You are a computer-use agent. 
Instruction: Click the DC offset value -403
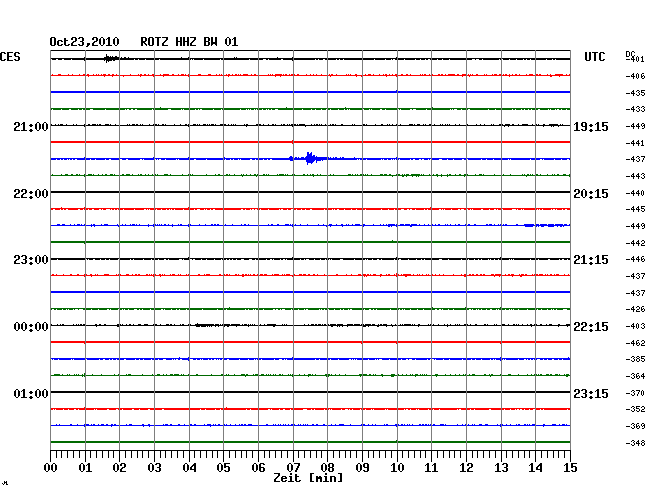(x=635, y=327)
